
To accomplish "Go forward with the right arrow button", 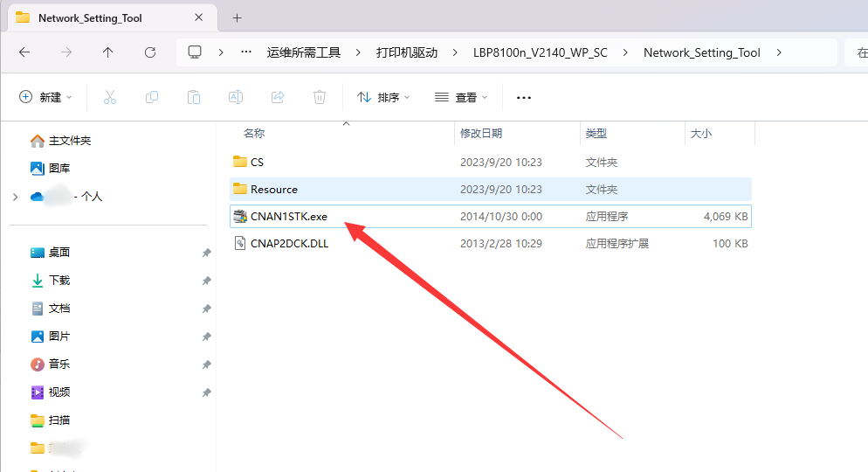I will point(66,52).
